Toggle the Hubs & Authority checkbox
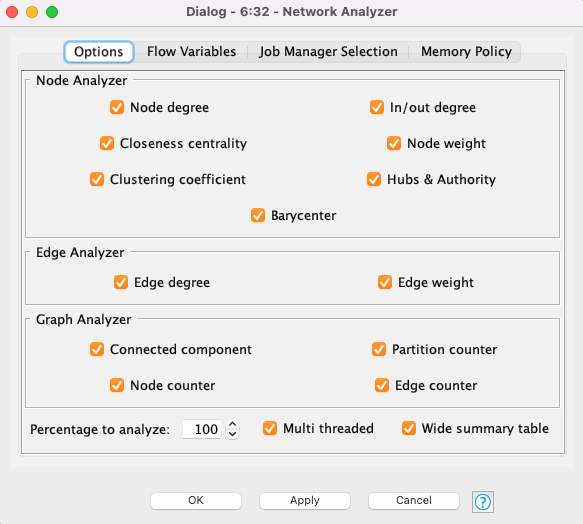Image resolution: width=583 pixels, height=524 pixels. click(374, 179)
